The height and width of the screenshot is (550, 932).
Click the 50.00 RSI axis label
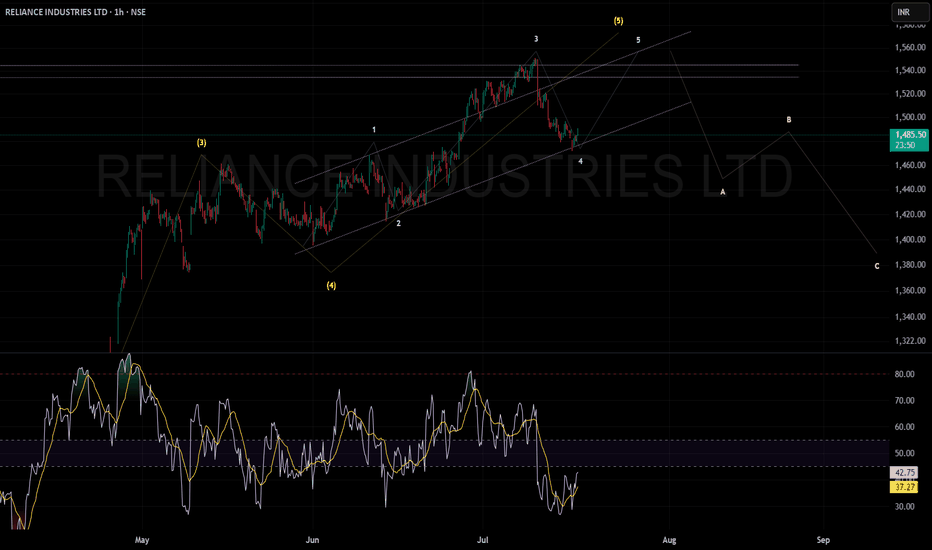[904, 453]
